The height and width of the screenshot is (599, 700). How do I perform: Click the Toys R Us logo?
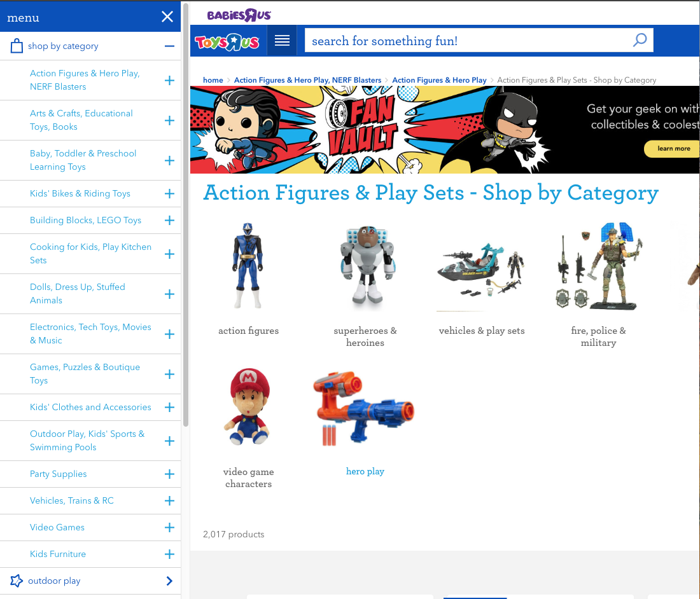coord(227,42)
